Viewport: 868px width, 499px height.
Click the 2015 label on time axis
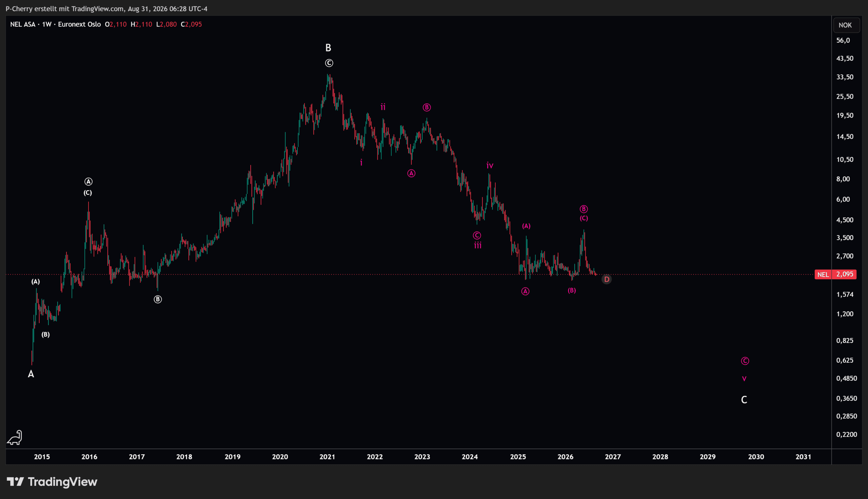click(42, 457)
